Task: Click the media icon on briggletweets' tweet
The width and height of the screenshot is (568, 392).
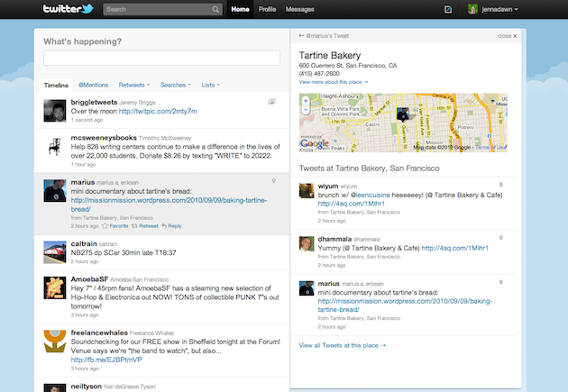Action: [x=272, y=104]
